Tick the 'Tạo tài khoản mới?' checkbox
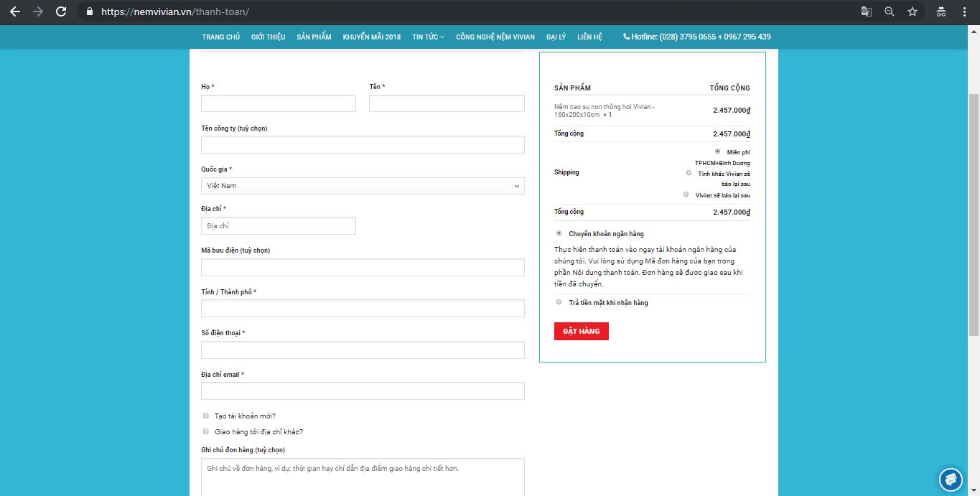Screen dimensions: 980x496 [x=206, y=416]
